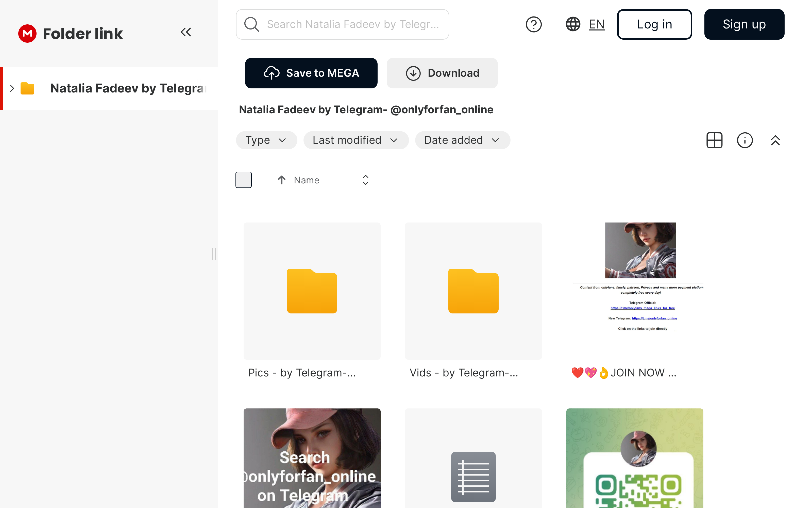The height and width of the screenshot is (508, 812).
Task: Open the info panel icon
Action: (745, 140)
